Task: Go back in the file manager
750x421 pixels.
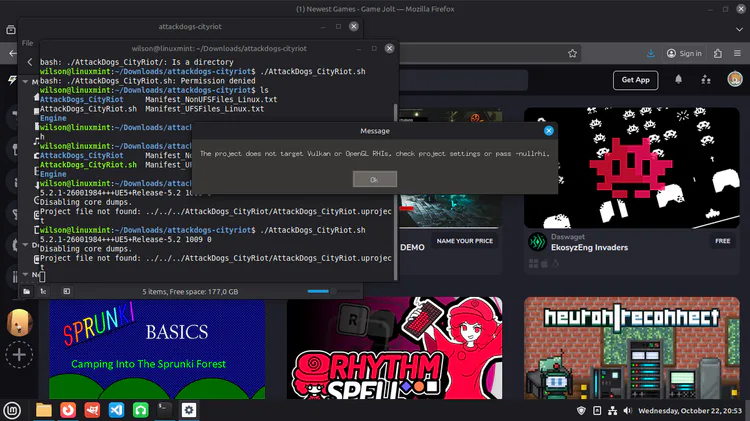Action: pos(30,62)
